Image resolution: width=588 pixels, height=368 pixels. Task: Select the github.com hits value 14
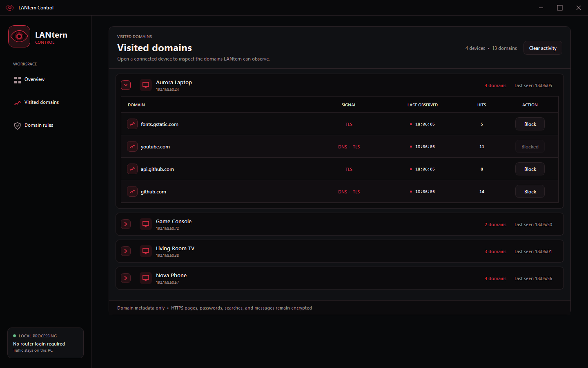(482, 192)
